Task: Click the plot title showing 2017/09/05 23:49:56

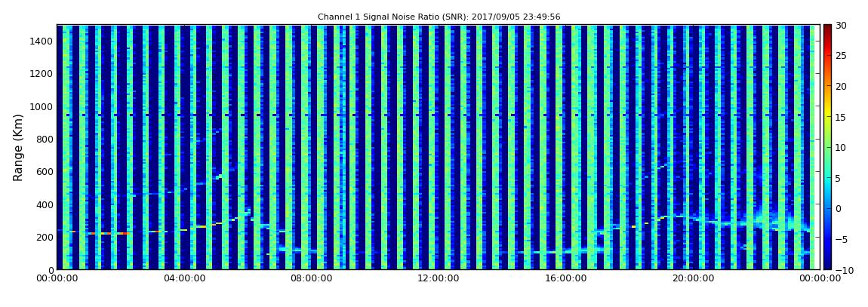Action: tap(439, 17)
